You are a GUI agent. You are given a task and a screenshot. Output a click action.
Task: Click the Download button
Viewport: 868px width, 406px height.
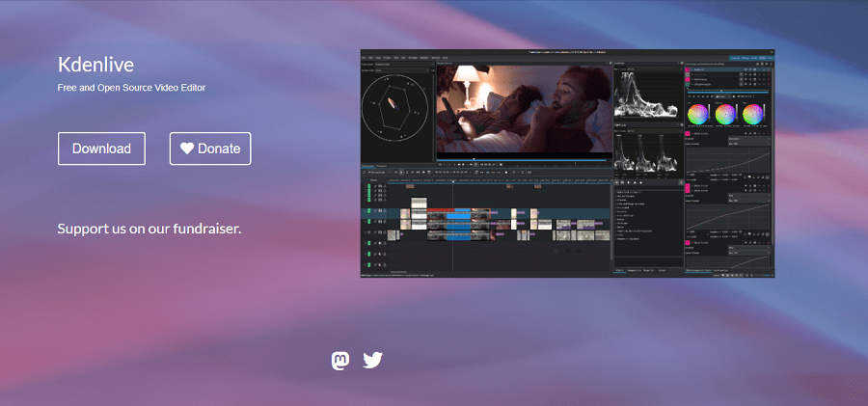pos(102,149)
